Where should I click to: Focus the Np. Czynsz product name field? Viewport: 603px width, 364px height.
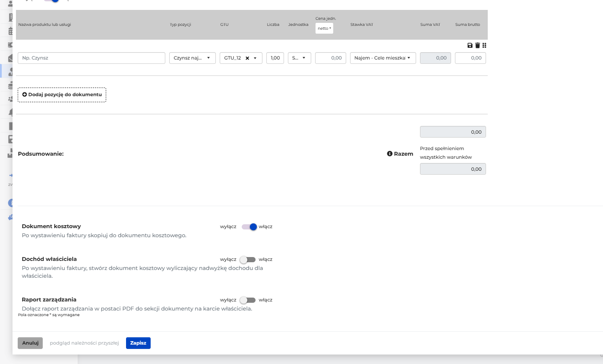(x=92, y=58)
